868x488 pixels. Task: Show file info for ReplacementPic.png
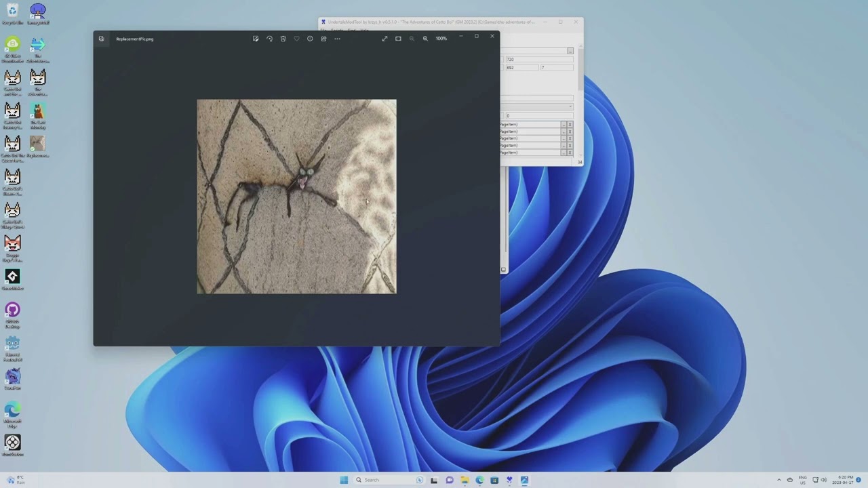[310, 39]
